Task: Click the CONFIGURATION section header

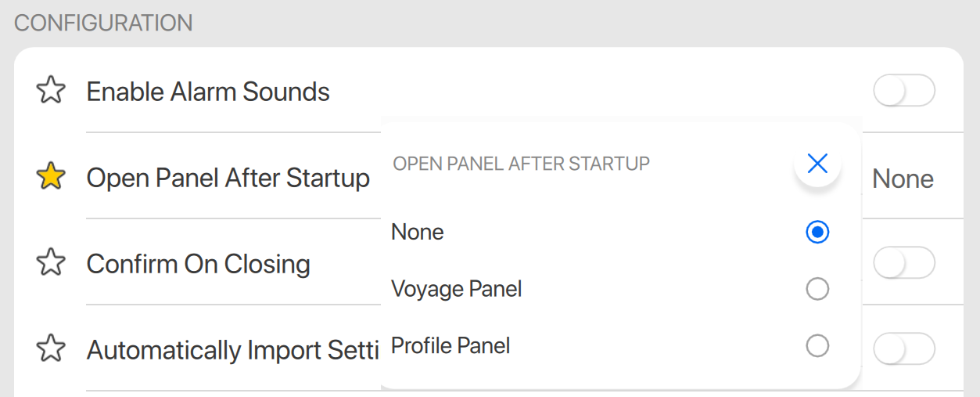Action: [x=103, y=23]
